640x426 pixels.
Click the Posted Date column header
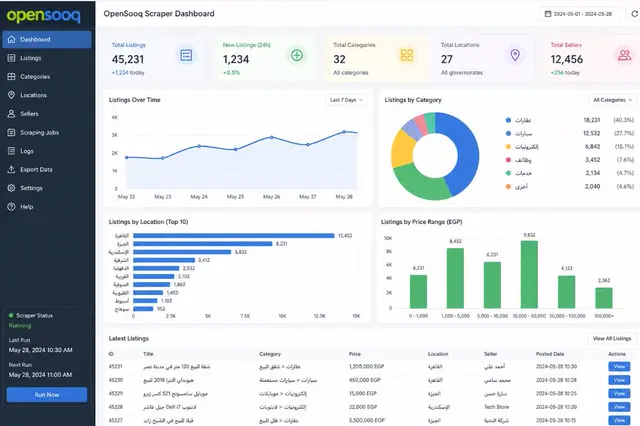[x=550, y=354]
